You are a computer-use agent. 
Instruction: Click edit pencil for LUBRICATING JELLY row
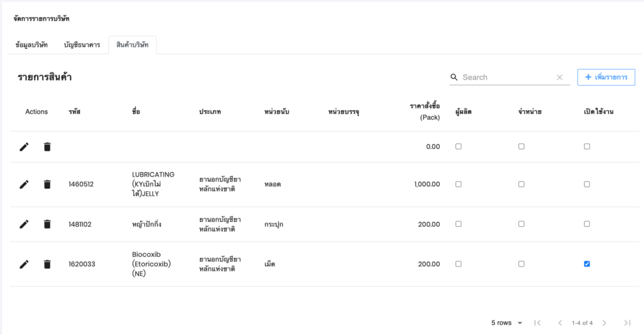coord(24,184)
